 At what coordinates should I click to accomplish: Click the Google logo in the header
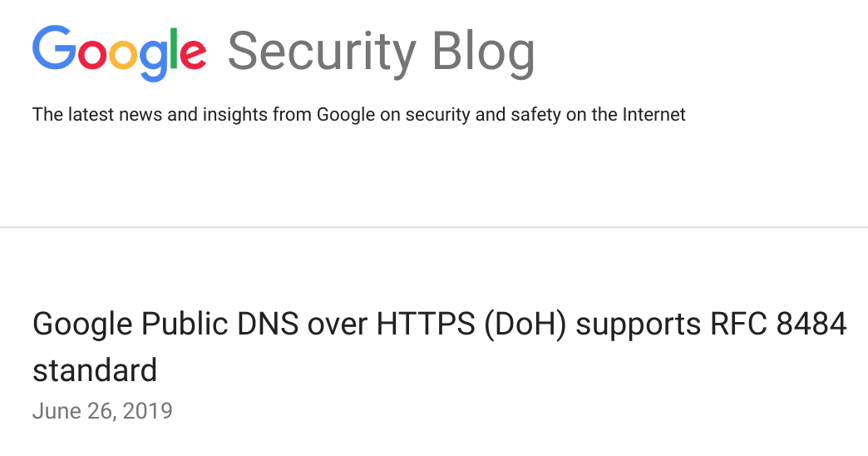(x=119, y=52)
